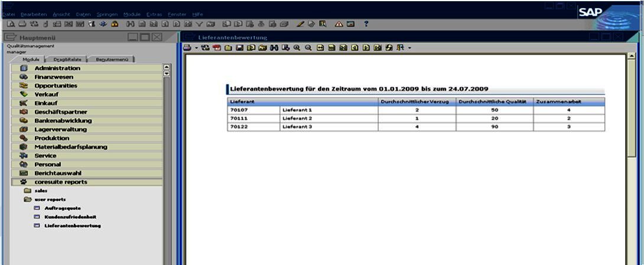The width and height of the screenshot is (644, 265).
Task: Select the Module tab in Hauptmenü
Action: pyautogui.click(x=31, y=59)
